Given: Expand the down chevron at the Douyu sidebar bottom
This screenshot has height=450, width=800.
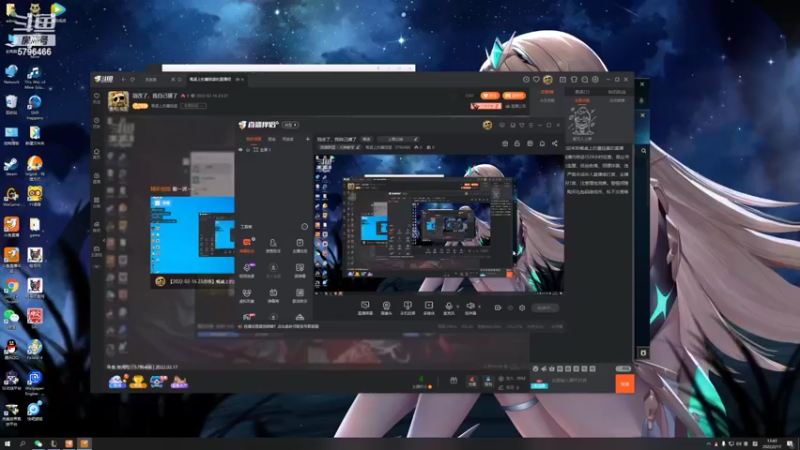Looking at the screenshot, I should tap(96, 266).
